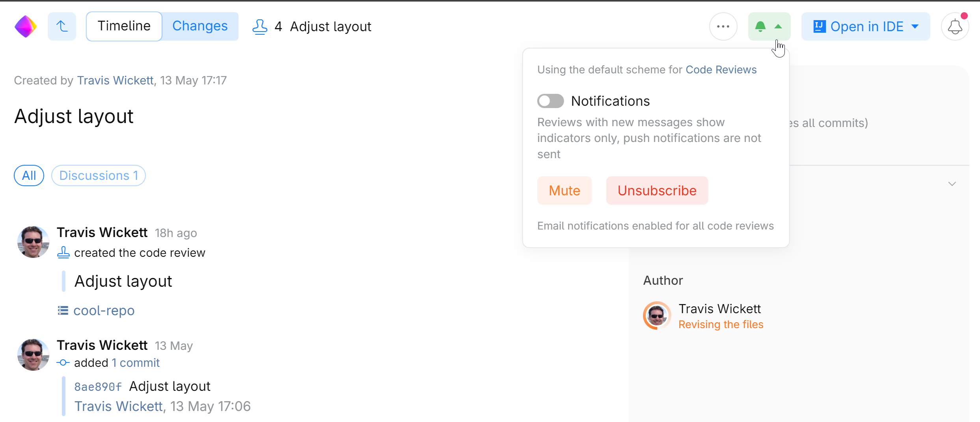Viewport: 980px width, 422px height.
Task: Click the commit icon beside 'added 1 commit'
Action: pos(63,362)
